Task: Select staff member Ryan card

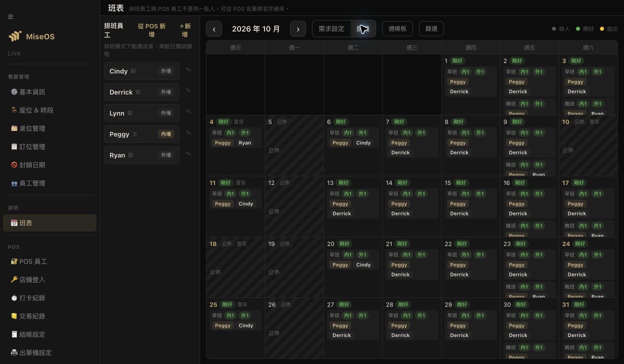Action: [x=141, y=155]
